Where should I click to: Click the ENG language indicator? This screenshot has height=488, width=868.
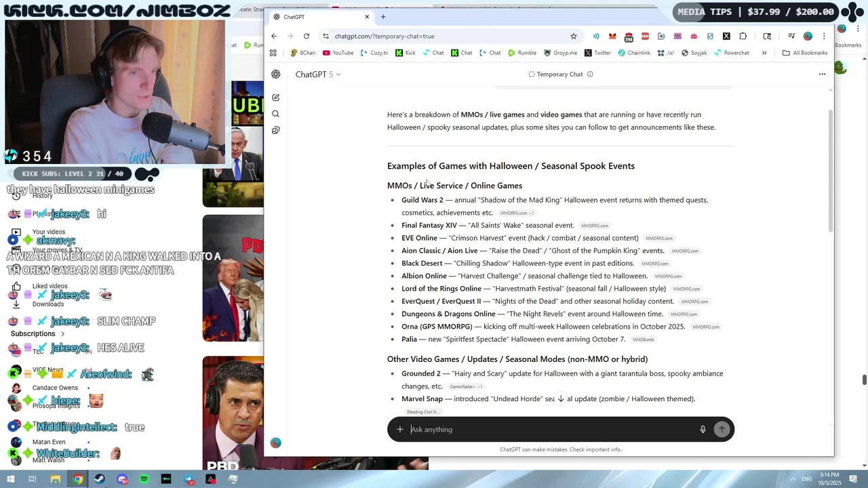[806, 479]
